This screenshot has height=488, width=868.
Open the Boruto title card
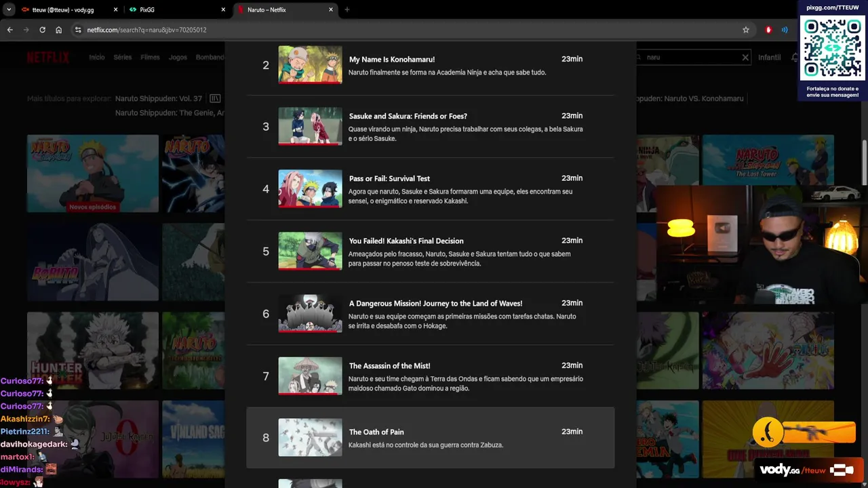click(x=93, y=262)
